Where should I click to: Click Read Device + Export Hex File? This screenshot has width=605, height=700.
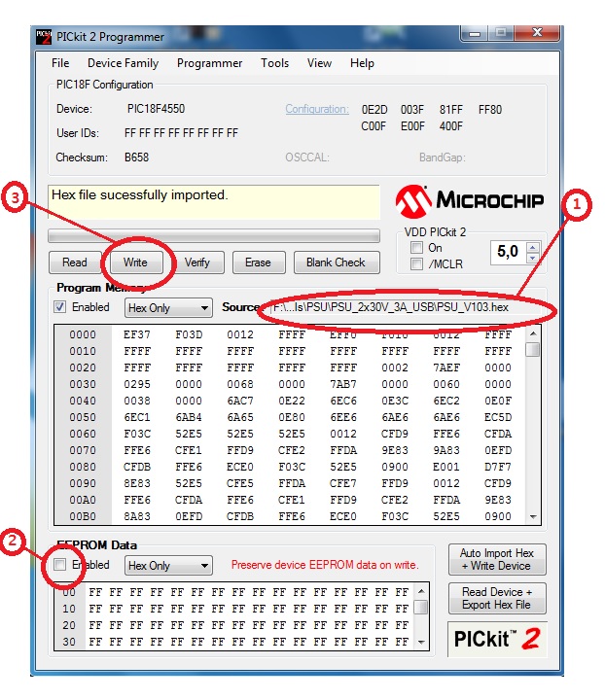click(497, 598)
